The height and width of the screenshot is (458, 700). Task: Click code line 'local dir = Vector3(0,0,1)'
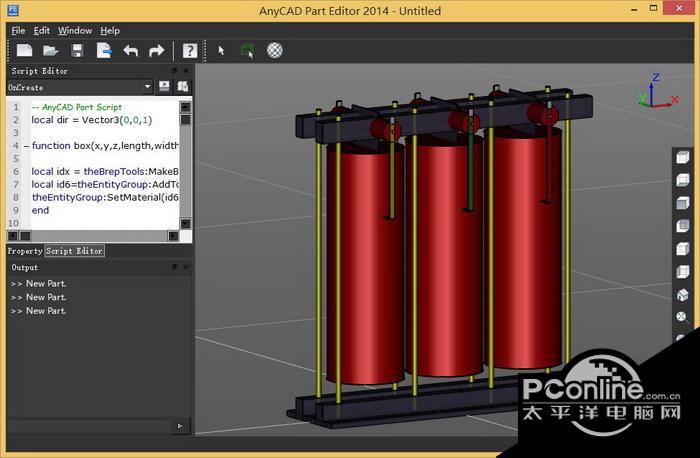92,120
